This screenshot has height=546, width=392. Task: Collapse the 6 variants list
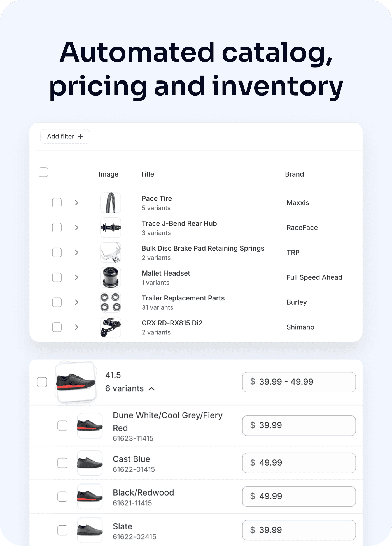pos(151,389)
